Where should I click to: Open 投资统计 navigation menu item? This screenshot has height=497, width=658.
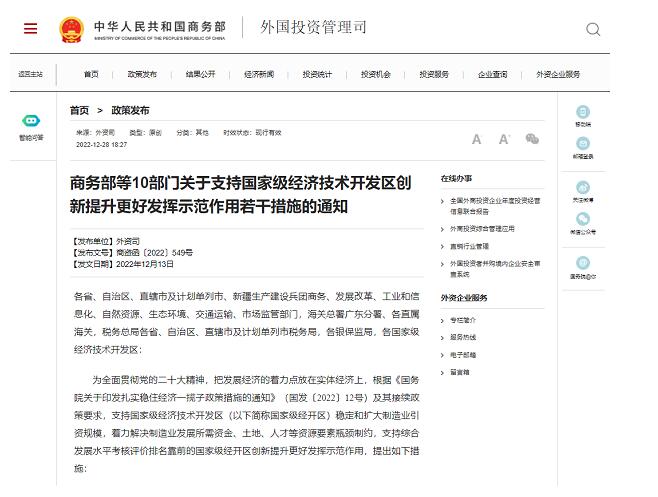coord(317,74)
